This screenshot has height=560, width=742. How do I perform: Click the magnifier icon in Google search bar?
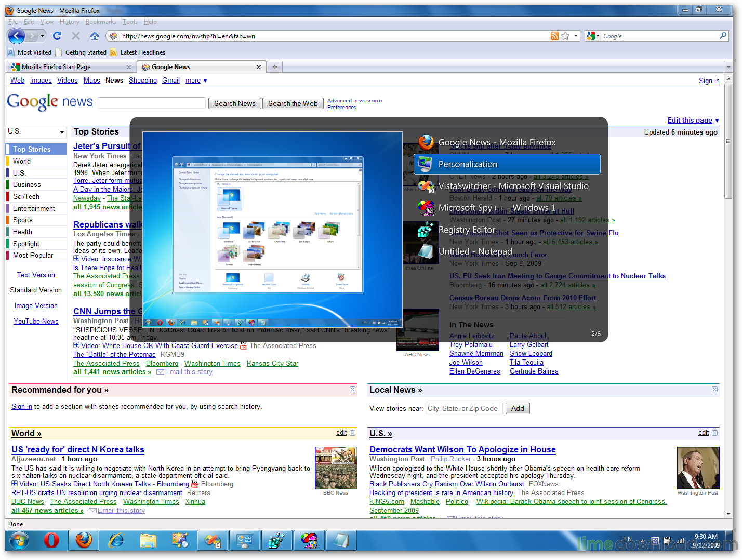[723, 36]
